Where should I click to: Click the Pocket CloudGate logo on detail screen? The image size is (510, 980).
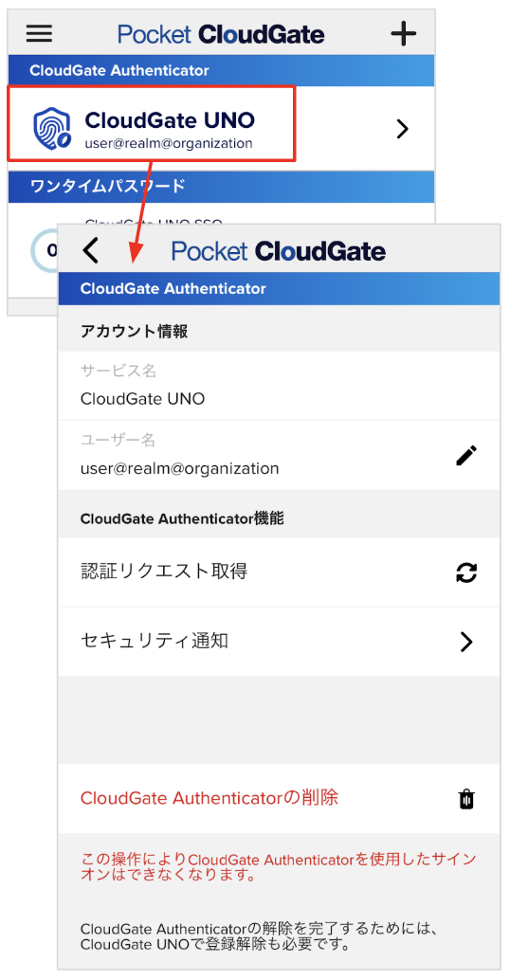coord(279,251)
